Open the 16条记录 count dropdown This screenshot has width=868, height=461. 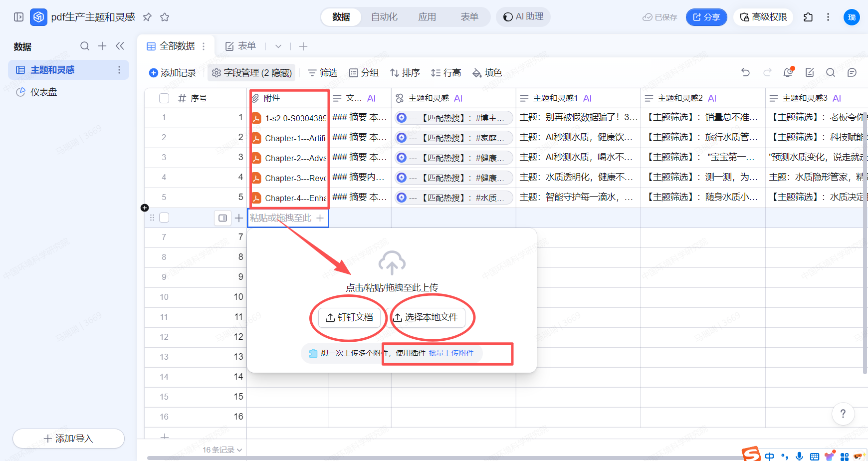pos(222,450)
